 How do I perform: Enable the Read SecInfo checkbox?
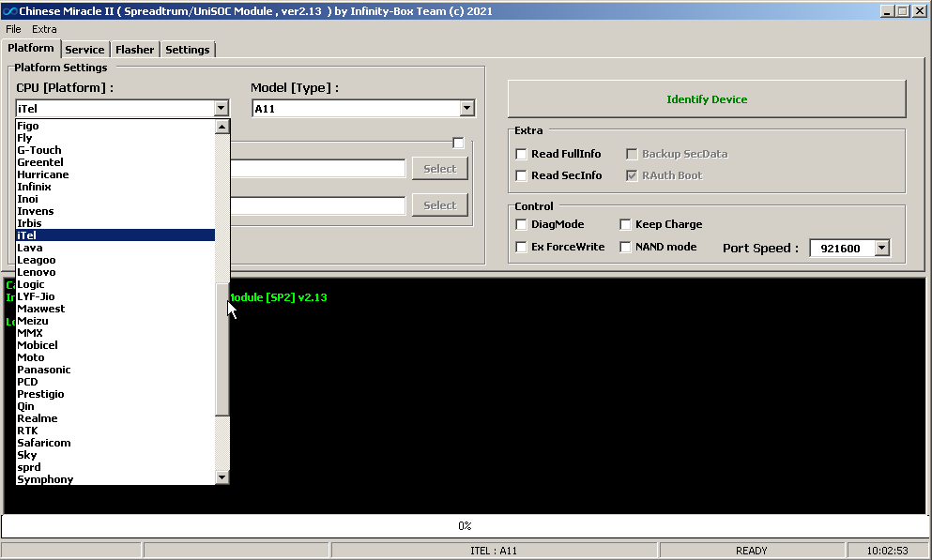[x=521, y=175]
